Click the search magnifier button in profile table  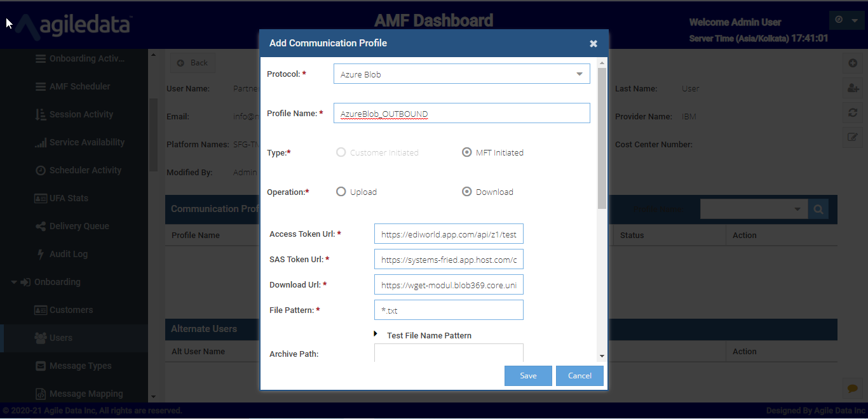click(818, 209)
